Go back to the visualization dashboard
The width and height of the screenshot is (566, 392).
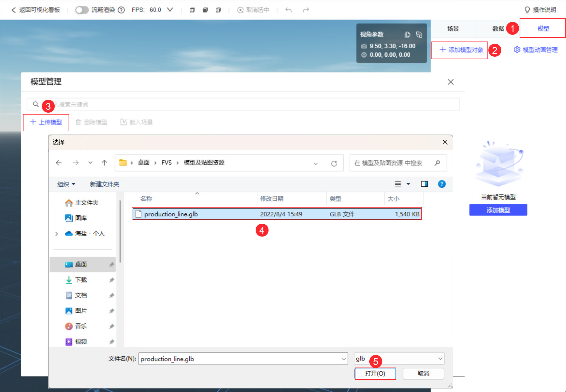point(35,10)
